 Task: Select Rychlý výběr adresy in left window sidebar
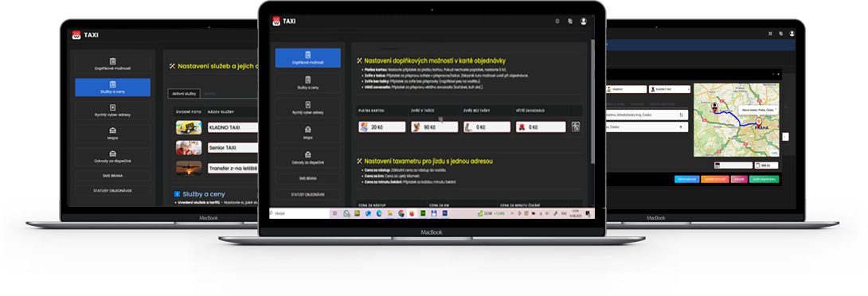[112, 111]
